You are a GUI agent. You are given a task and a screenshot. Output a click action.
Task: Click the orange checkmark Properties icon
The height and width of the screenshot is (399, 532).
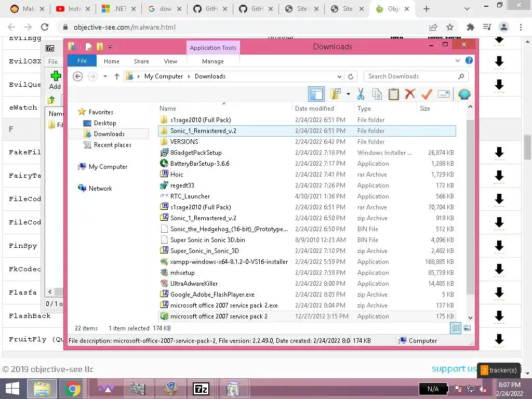click(x=427, y=94)
